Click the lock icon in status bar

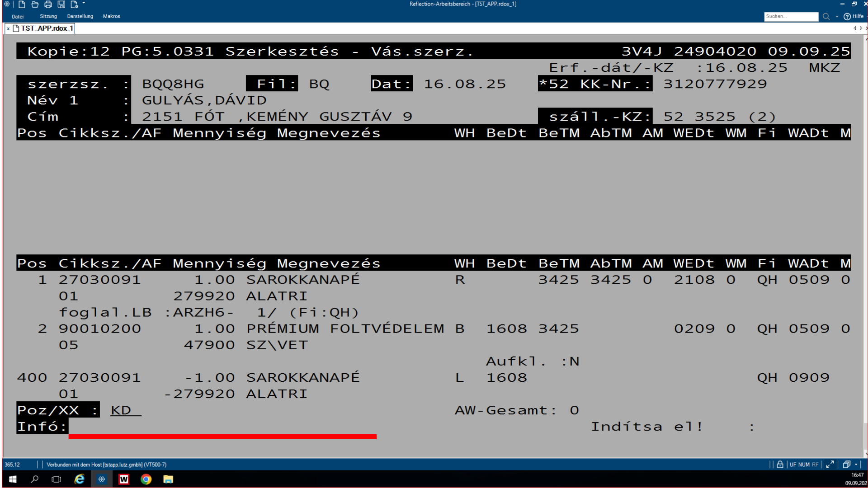tap(780, 465)
